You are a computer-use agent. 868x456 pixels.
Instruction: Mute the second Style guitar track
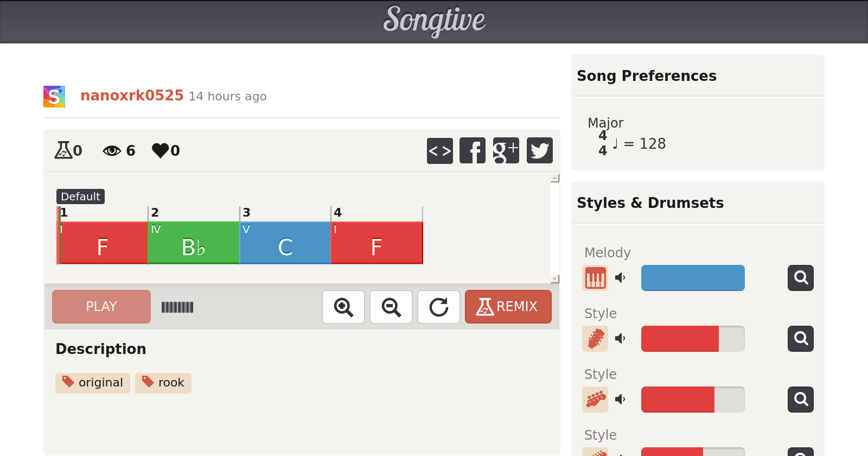pos(620,400)
